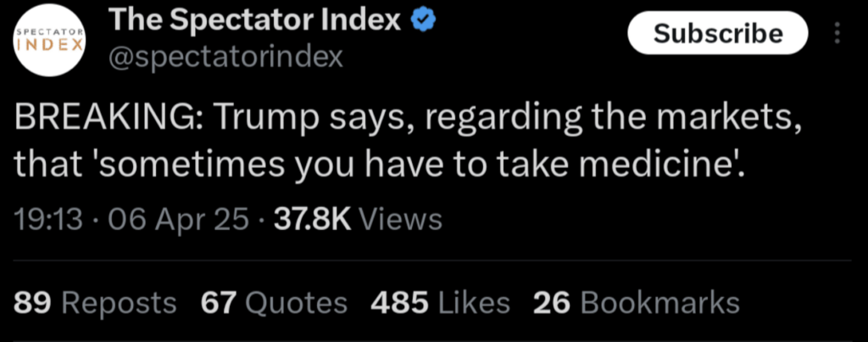868x342 pixels.
Task: Click the Views label beside 37.8K
Action: (401, 220)
